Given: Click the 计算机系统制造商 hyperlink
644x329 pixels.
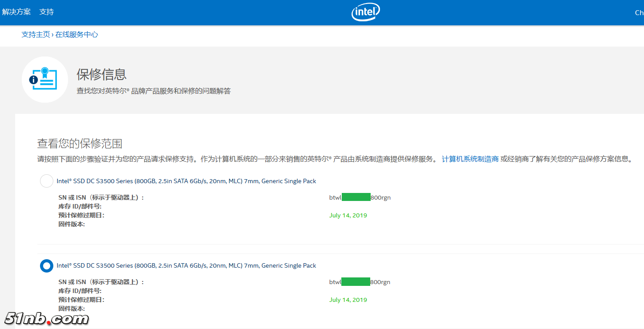Looking at the screenshot, I should pyautogui.click(x=471, y=158).
